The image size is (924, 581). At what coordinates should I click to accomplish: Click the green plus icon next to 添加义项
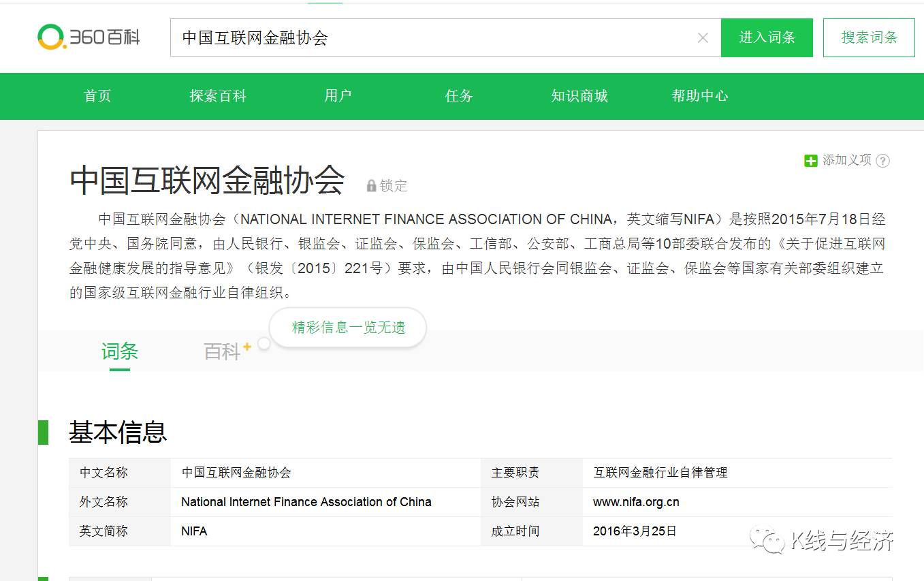[810, 161]
